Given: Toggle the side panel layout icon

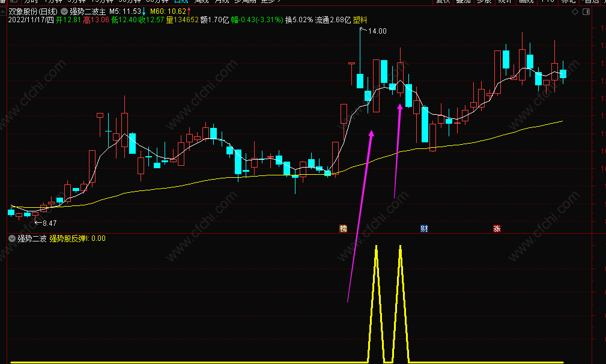Looking at the screenshot, I should click(586, 12).
